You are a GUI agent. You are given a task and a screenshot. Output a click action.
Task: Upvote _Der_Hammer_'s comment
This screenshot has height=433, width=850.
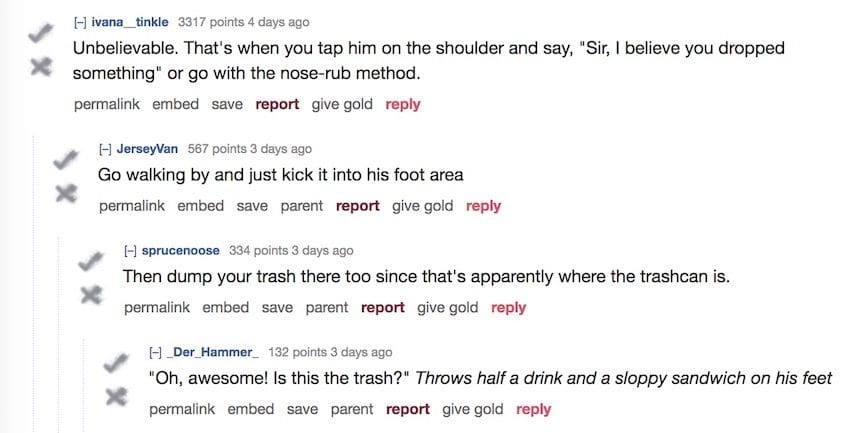(116, 362)
